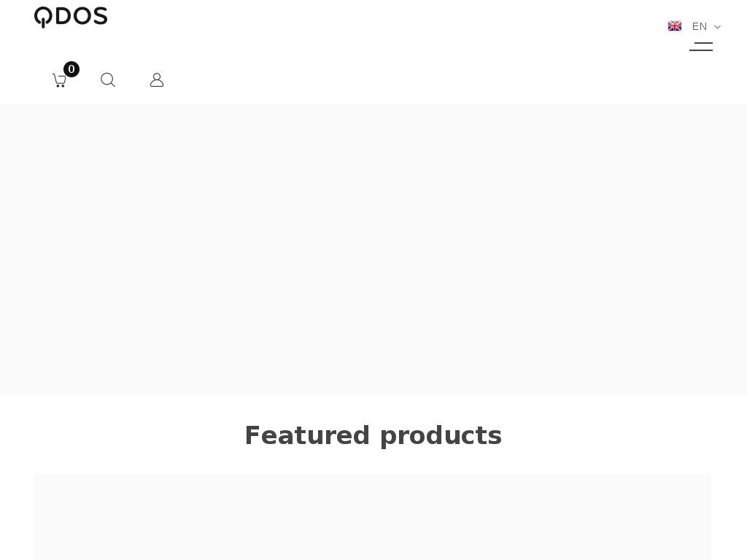
Task: Click the search magnifier icon
Action: point(108,80)
